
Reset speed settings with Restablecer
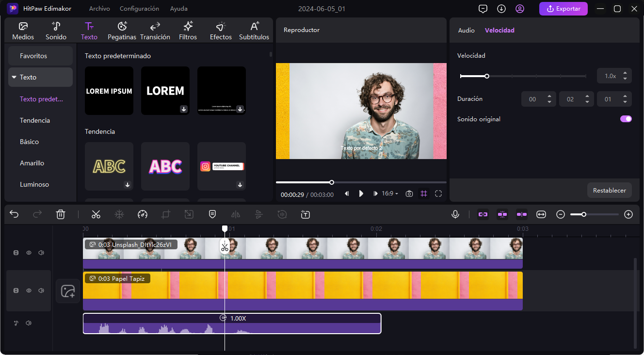[x=610, y=190]
